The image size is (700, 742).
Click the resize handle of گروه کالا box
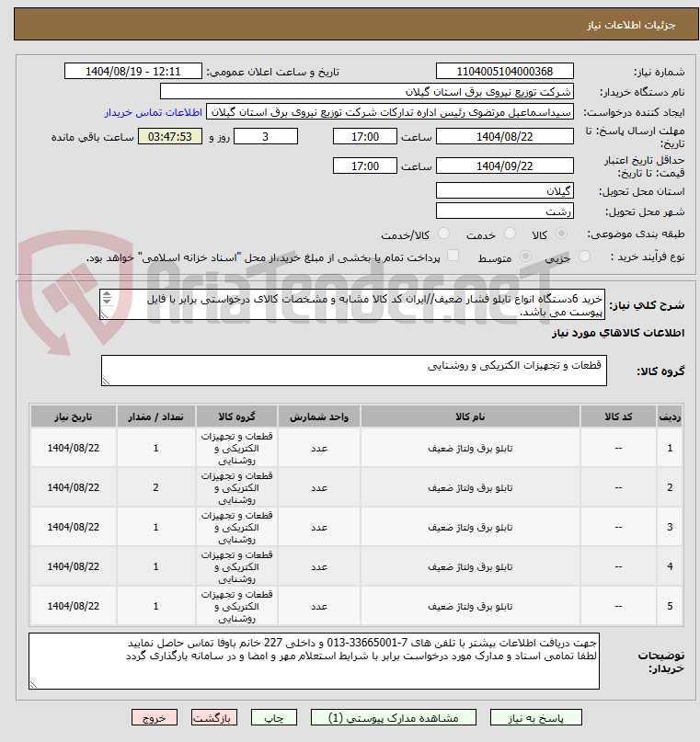[x=106, y=382]
